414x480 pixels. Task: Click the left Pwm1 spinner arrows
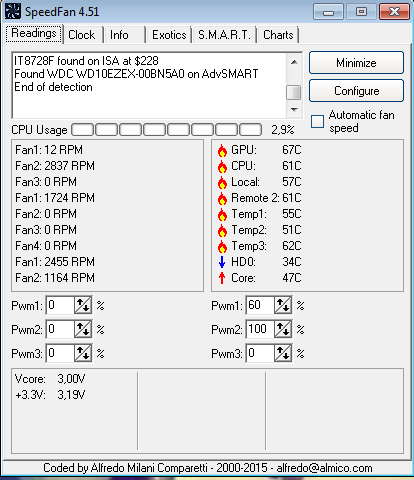[83, 305]
